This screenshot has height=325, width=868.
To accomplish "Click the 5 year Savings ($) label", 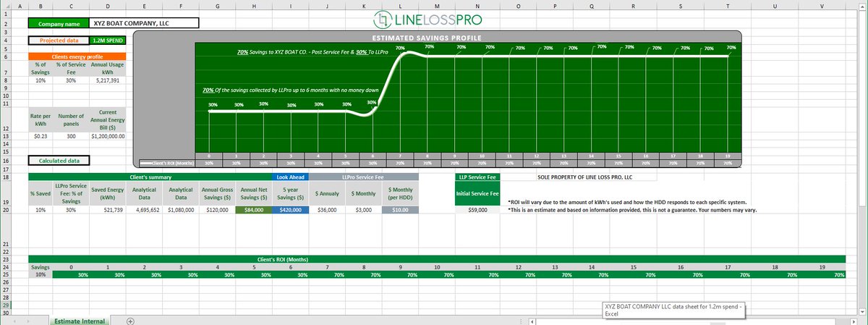I will 290,193.
